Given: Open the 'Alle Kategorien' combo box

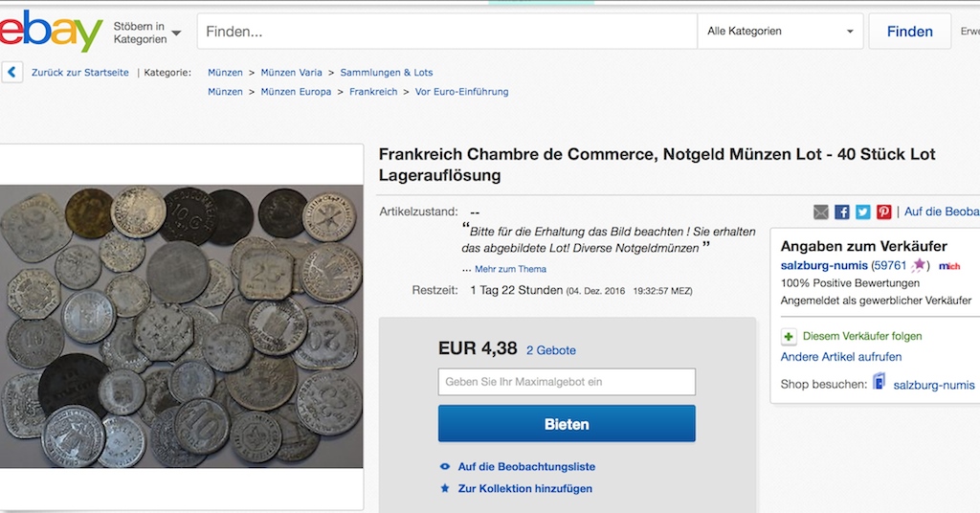Looking at the screenshot, I should (780, 32).
